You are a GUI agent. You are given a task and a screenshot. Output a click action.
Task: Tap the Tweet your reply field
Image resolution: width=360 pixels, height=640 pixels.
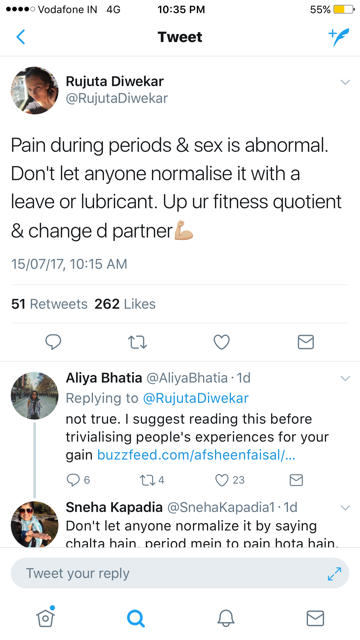[x=180, y=573]
